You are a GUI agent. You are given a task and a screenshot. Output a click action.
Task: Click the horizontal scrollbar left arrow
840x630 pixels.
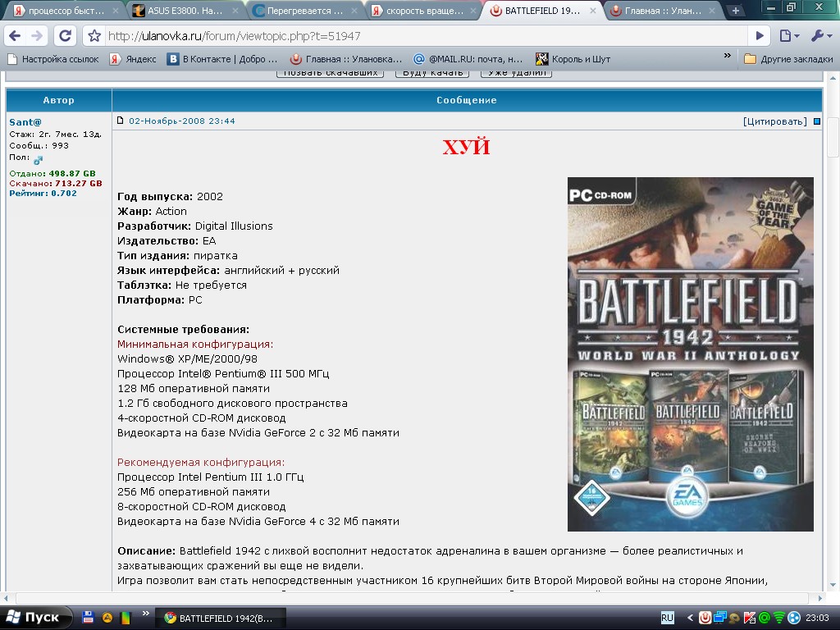pos(7,598)
